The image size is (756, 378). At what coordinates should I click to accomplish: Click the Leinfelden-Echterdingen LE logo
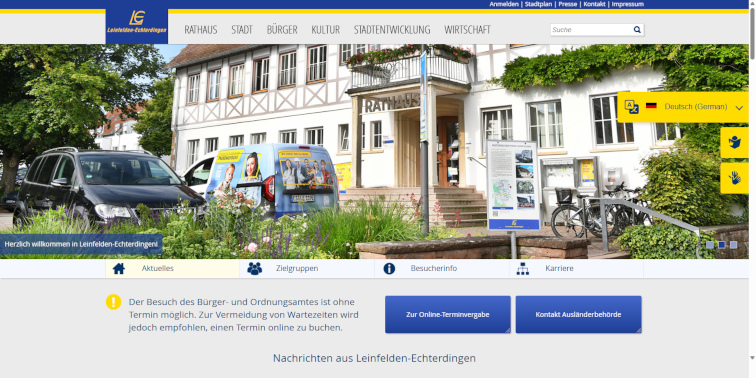coord(137,22)
